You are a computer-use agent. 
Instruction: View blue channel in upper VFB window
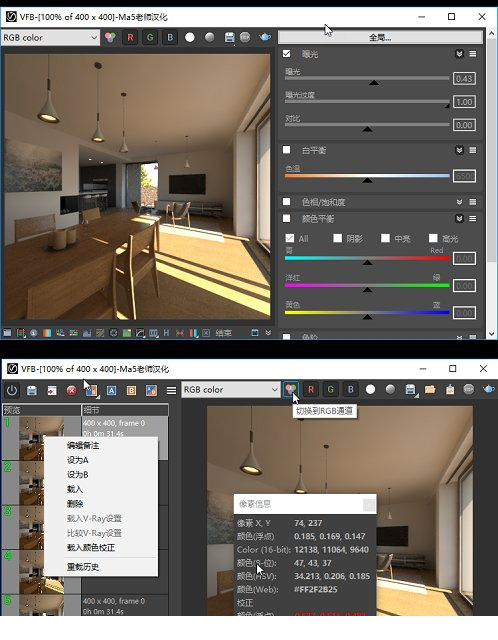pyautogui.click(x=170, y=38)
